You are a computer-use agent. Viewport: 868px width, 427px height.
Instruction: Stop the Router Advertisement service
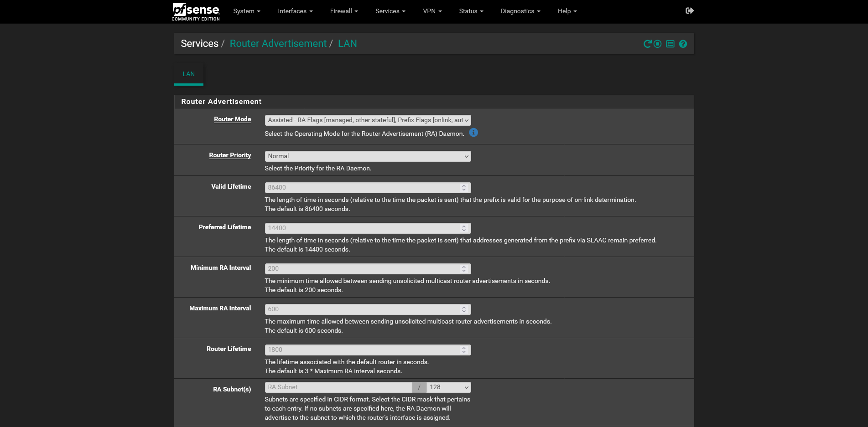(657, 44)
